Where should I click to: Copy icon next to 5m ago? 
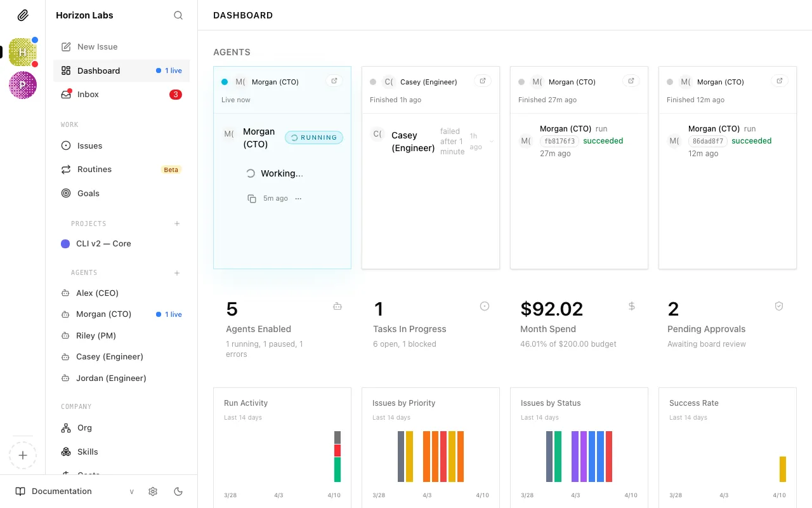(252, 199)
